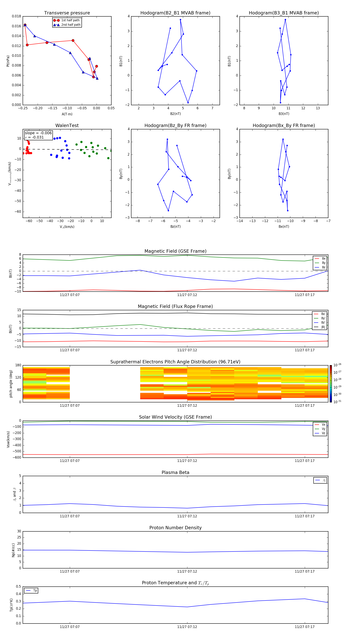
Task: Select the 'slope = -0.006' annotation
Action: [38, 133]
